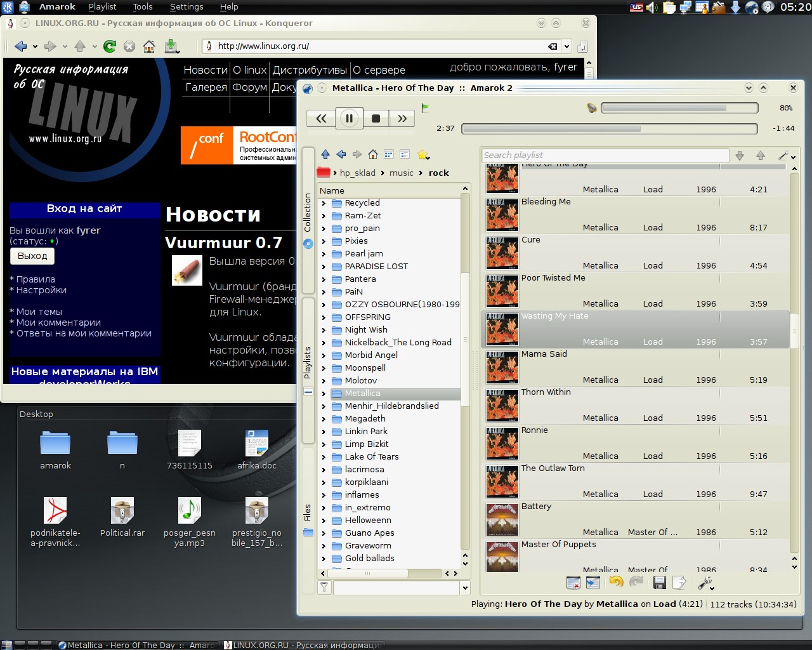Expand the Night Wish folder
This screenshot has height=650, width=812.
324,330
